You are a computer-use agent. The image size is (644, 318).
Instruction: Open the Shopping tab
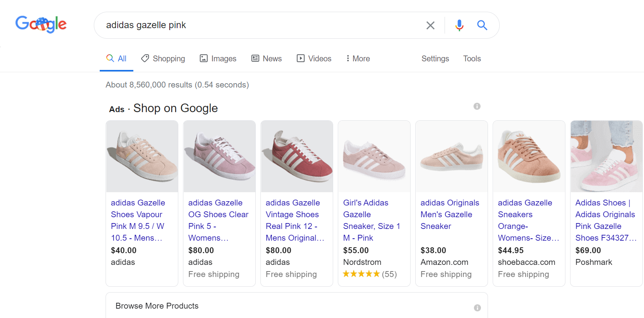coord(163,59)
